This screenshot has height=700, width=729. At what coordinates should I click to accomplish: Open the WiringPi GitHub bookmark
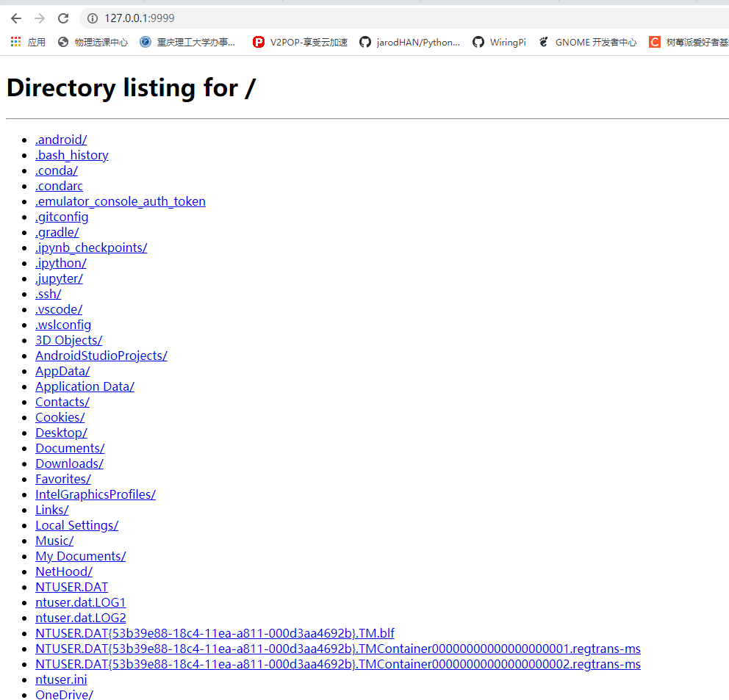coord(499,43)
